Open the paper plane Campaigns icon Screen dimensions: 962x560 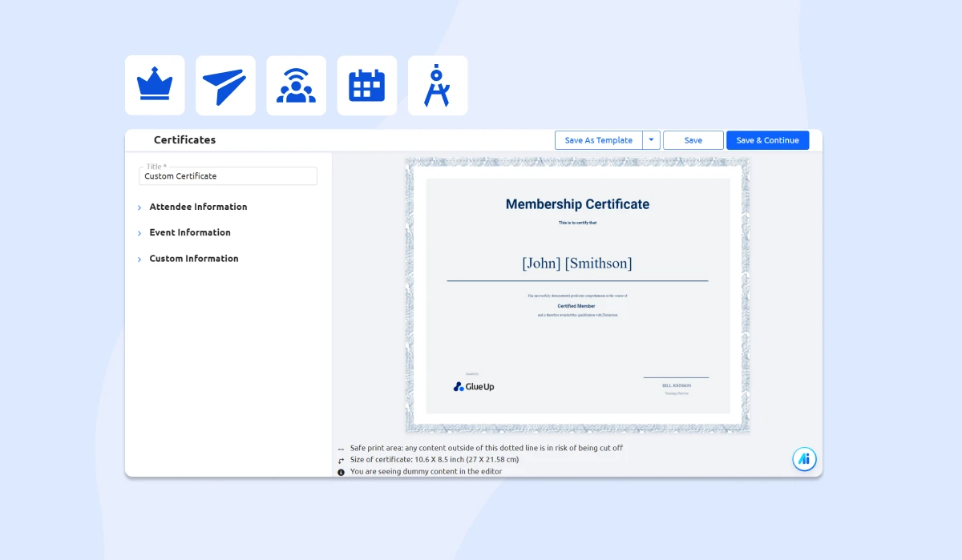coord(225,83)
